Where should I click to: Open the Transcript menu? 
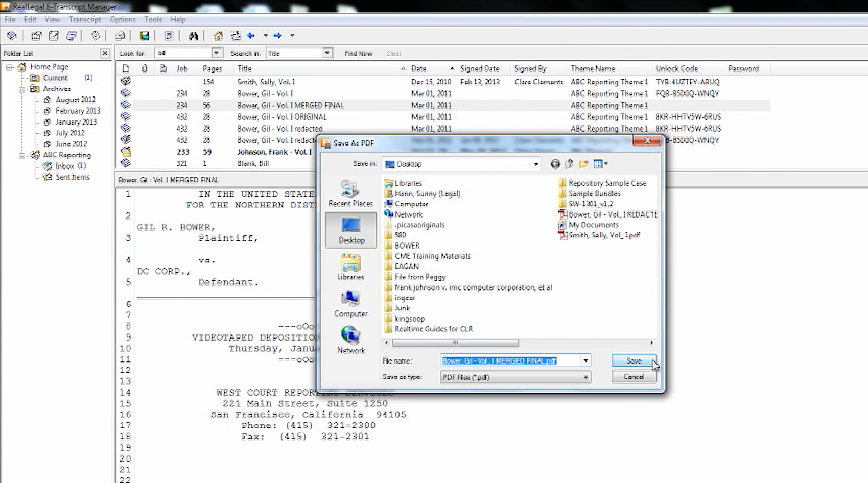tap(85, 19)
